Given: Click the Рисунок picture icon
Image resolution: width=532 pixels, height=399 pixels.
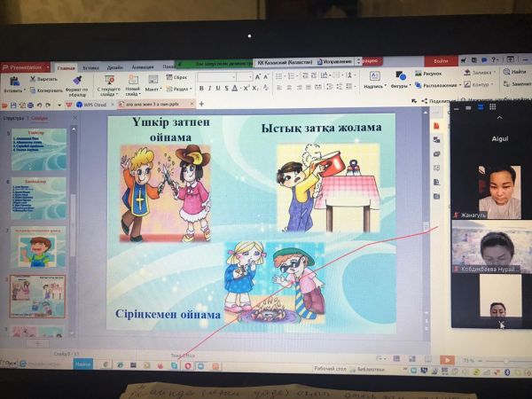Looking at the screenshot, I should point(426,74).
